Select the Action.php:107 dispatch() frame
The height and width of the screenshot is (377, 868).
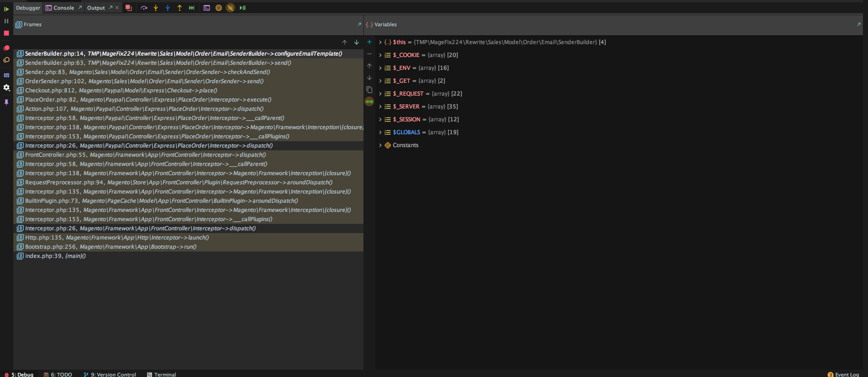point(188,109)
